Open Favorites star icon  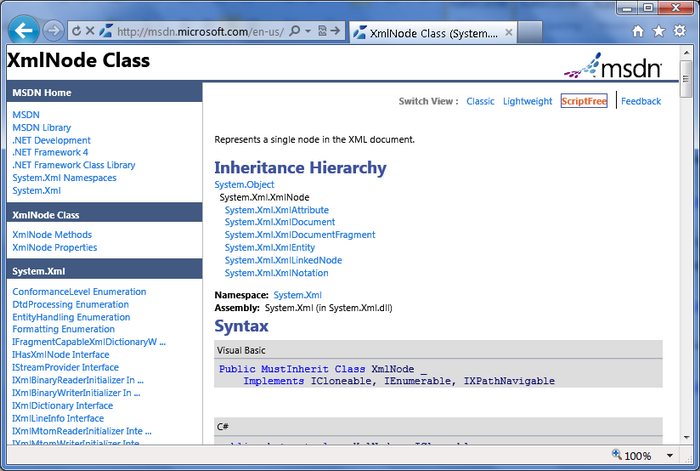(658, 31)
